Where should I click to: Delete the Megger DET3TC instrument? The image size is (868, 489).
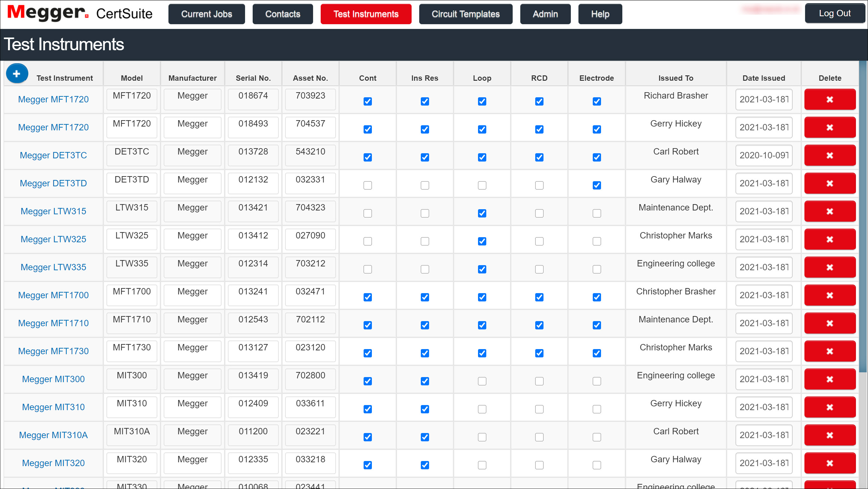830,155
